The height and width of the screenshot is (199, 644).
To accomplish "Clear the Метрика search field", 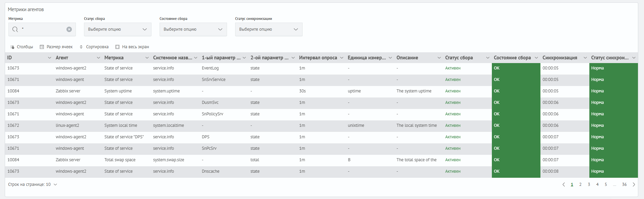I will (69, 29).
